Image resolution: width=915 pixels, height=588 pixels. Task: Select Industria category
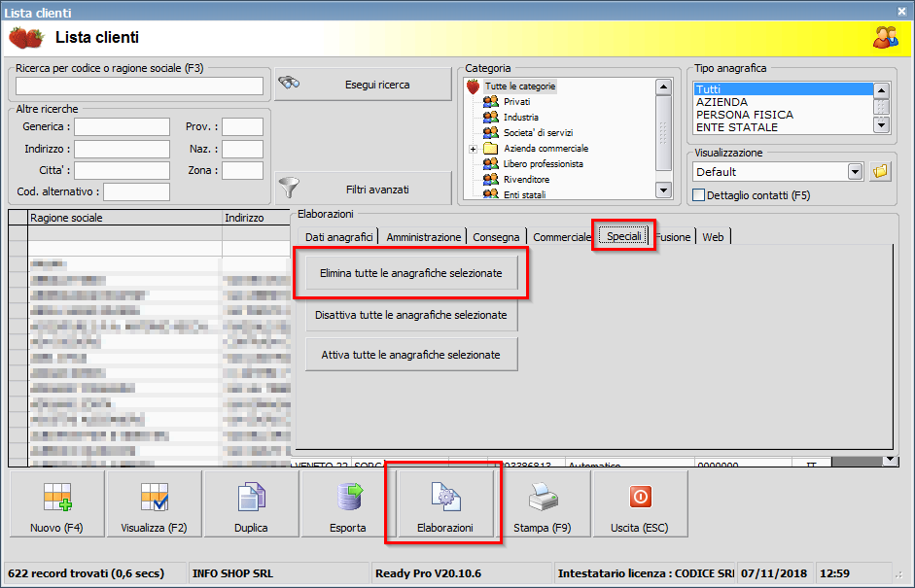[520, 118]
